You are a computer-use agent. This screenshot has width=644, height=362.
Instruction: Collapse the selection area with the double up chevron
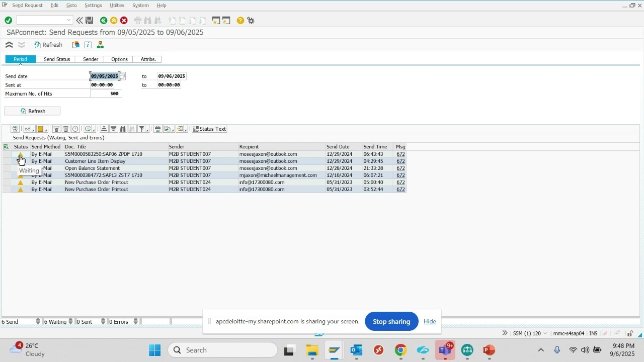pyautogui.click(x=9, y=45)
